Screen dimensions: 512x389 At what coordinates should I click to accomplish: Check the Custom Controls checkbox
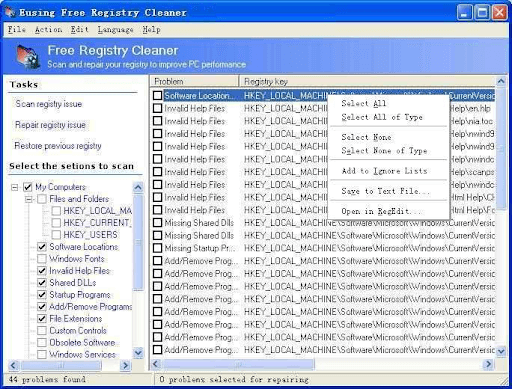click(42, 331)
